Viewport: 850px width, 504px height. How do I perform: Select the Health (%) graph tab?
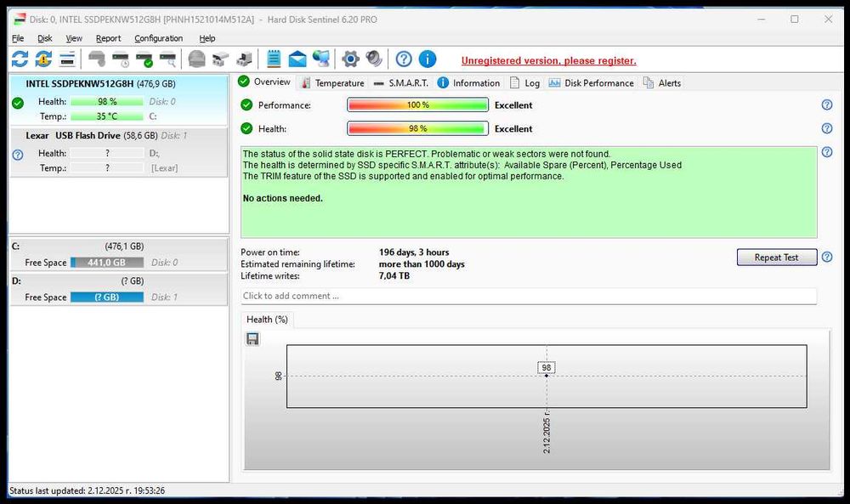(x=267, y=320)
